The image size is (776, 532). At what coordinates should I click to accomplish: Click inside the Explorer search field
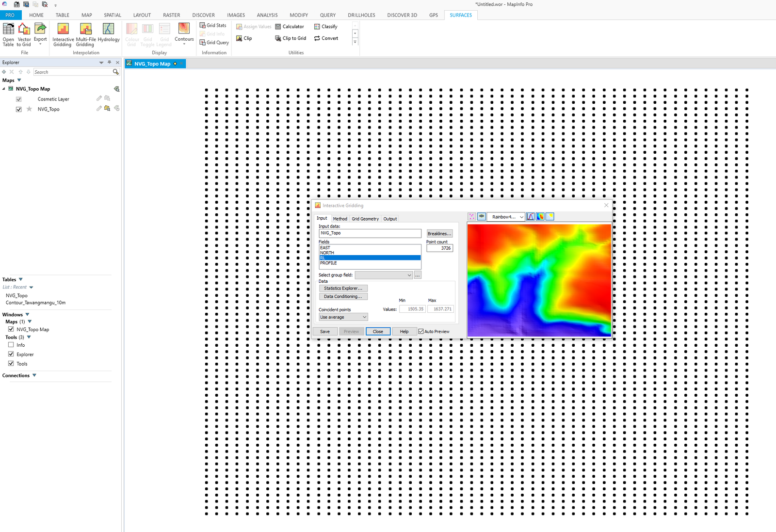click(73, 71)
